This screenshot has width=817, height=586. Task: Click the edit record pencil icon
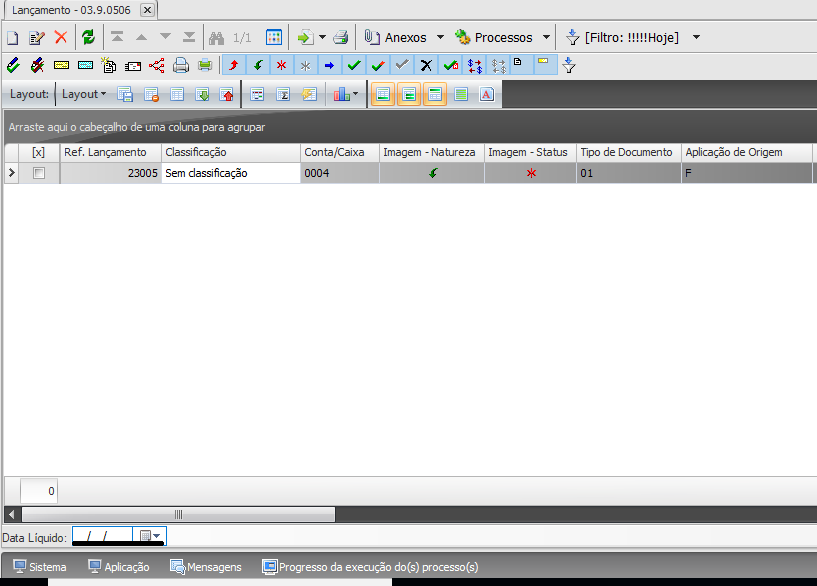tap(36, 38)
